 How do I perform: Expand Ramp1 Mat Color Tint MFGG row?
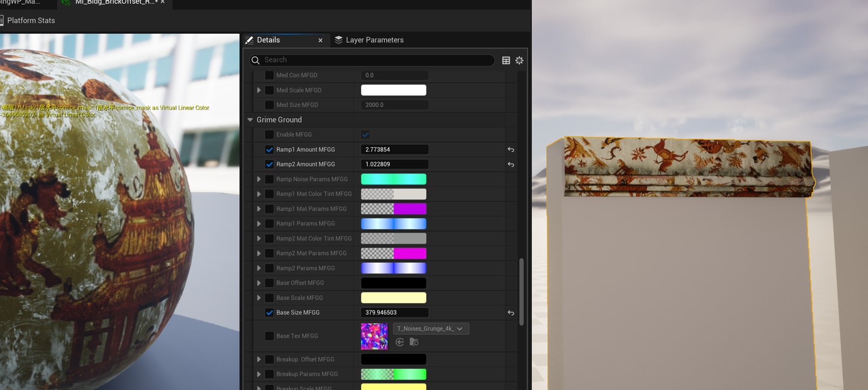[259, 194]
